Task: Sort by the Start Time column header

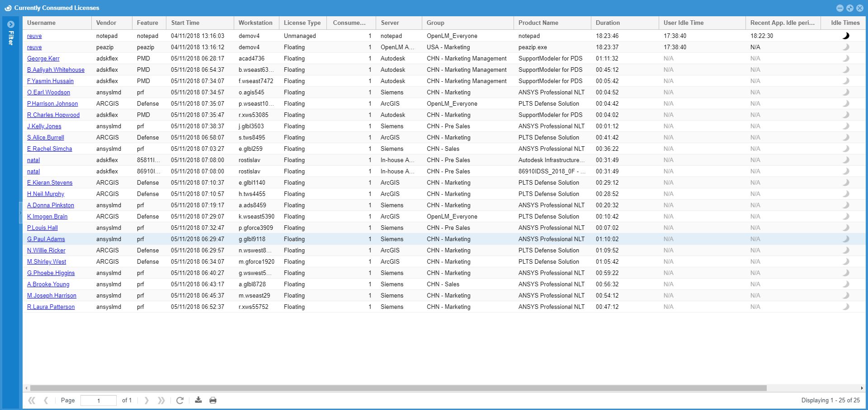Action: (185, 23)
